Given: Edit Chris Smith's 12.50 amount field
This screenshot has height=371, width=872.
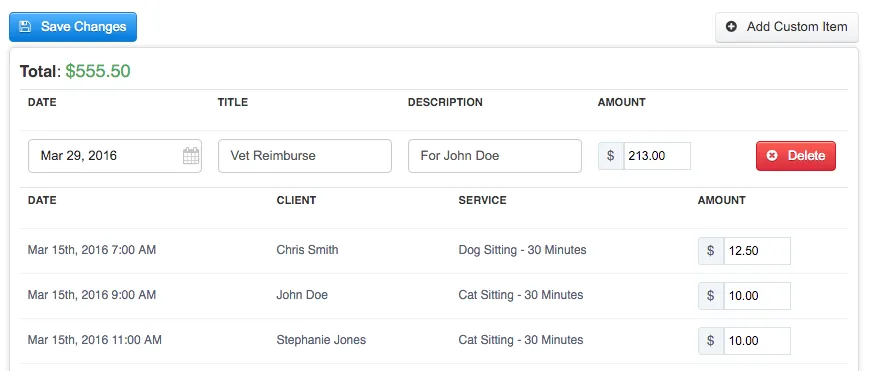Looking at the screenshot, I should tap(757, 251).
